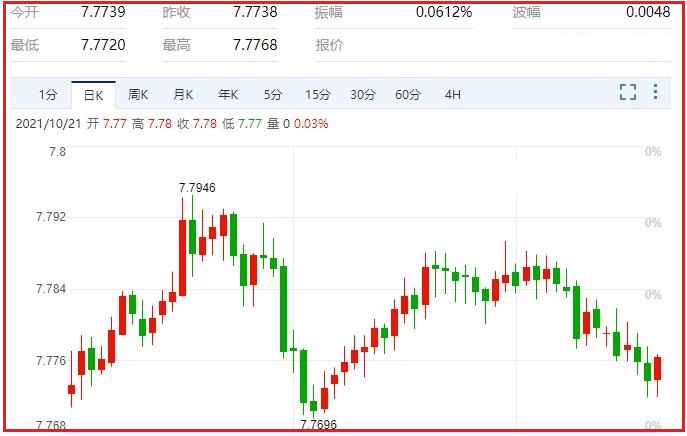This screenshot has width=687, height=436.
Task: Choose the 15分 interval tab
Action: tap(318, 95)
